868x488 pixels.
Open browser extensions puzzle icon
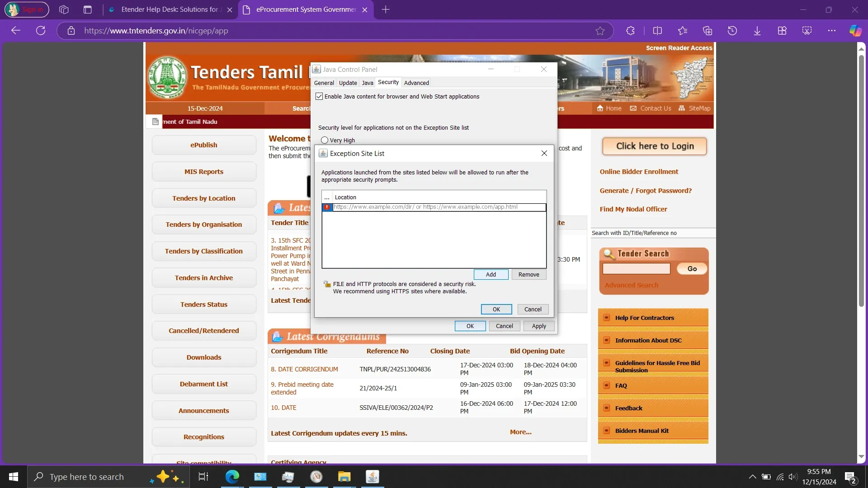(630, 31)
